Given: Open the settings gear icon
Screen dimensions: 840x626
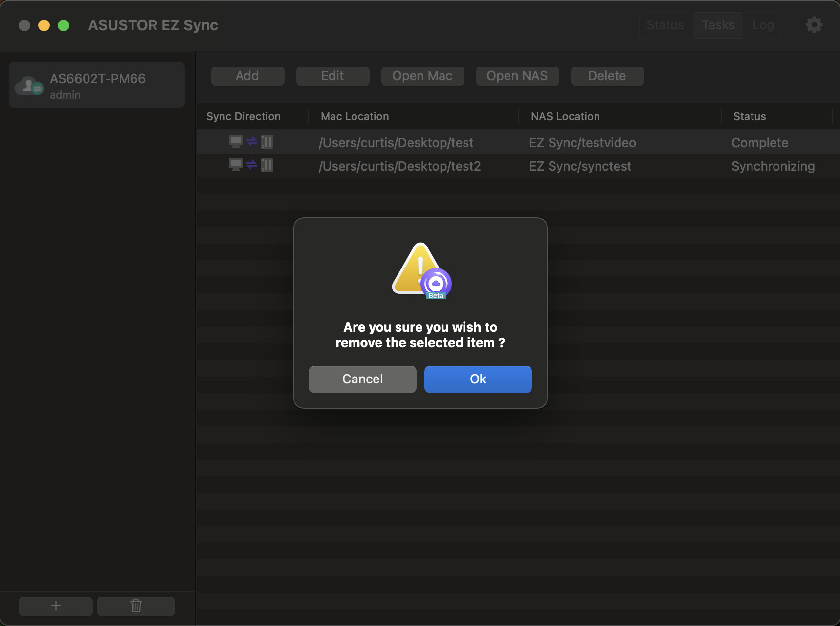Looking at the screenshot, I should 814,25.
